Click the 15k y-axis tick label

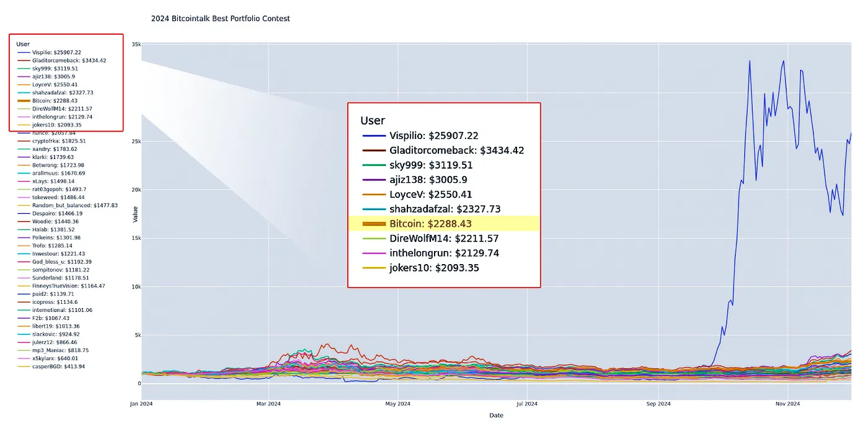tap(136, 238)
